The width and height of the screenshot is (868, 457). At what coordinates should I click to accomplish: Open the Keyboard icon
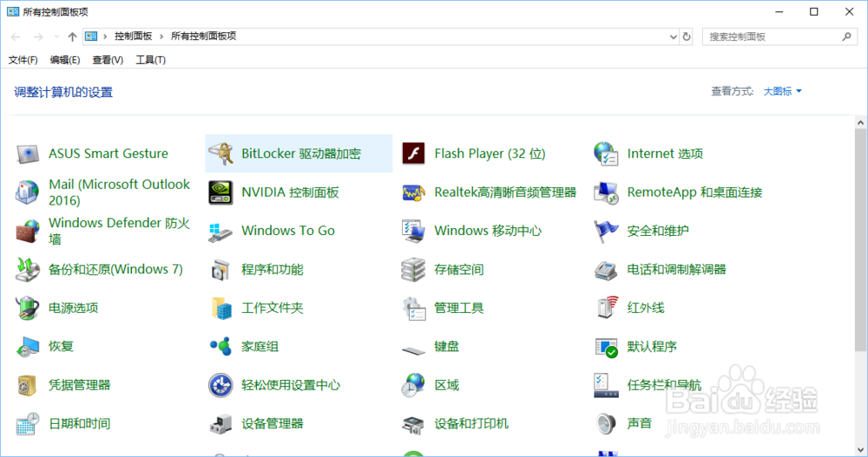point(413,350)
